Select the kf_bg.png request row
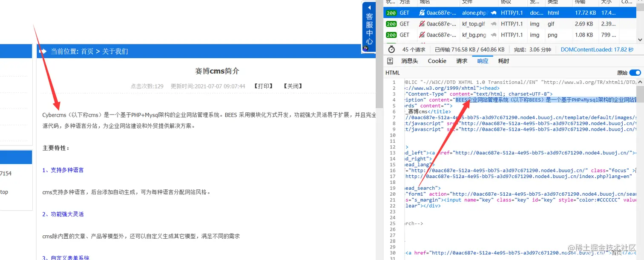644x260 pixels. (x=510, y=35)
